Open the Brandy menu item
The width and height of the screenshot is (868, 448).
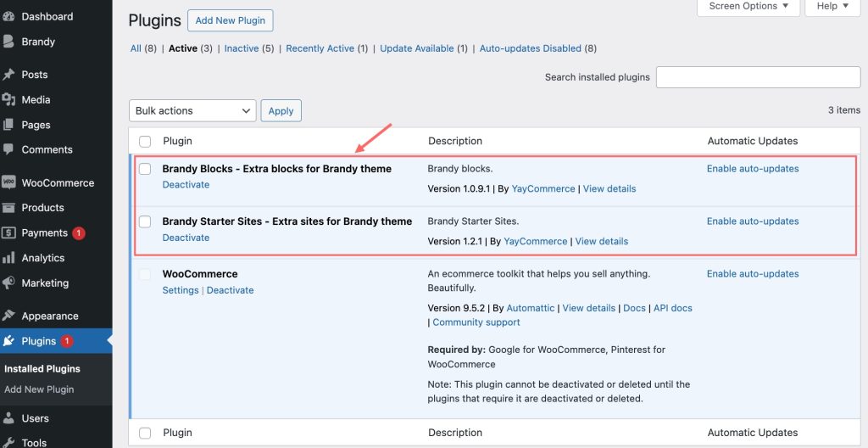(38, 42)
